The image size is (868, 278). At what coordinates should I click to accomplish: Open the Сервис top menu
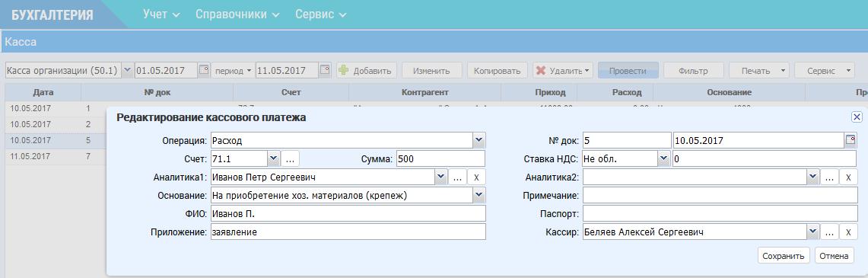coord(320,14)
